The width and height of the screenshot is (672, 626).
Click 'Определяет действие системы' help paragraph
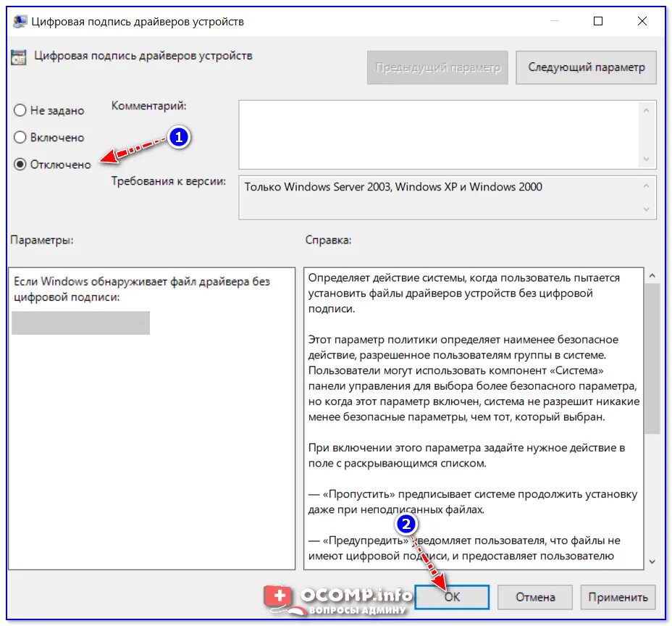(x=463, y=293)
